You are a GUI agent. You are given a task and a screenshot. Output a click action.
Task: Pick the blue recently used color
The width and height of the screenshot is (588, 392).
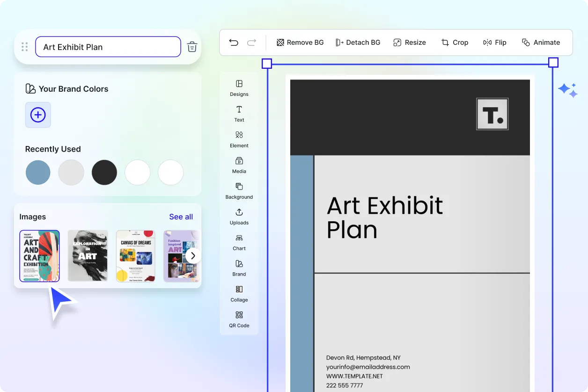click(38, 172)
